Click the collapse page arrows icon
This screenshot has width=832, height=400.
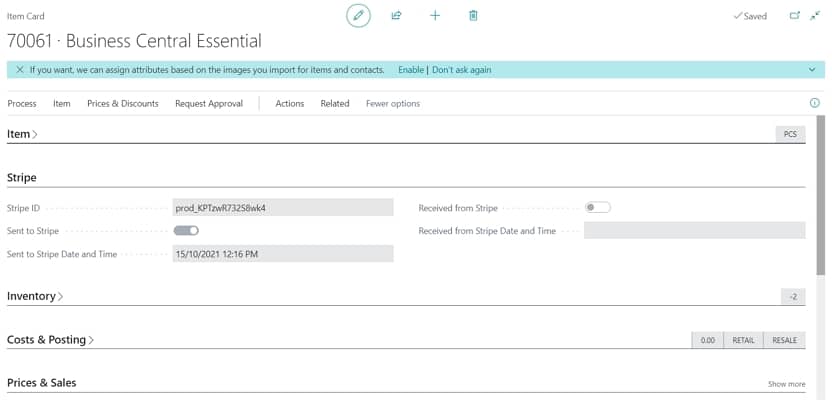point(815,15)
